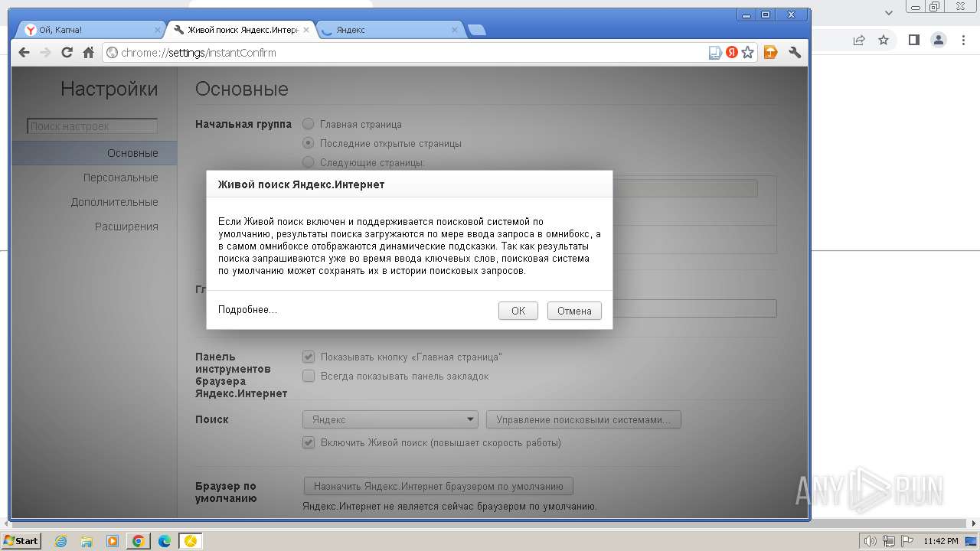Select 'Последние открытые страницы' radio option

click(309, 143)
